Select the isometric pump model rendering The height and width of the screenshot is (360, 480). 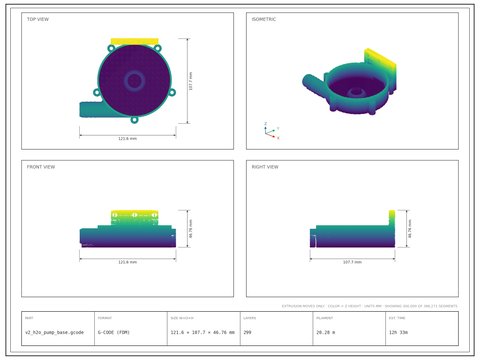tap(349, 82)
